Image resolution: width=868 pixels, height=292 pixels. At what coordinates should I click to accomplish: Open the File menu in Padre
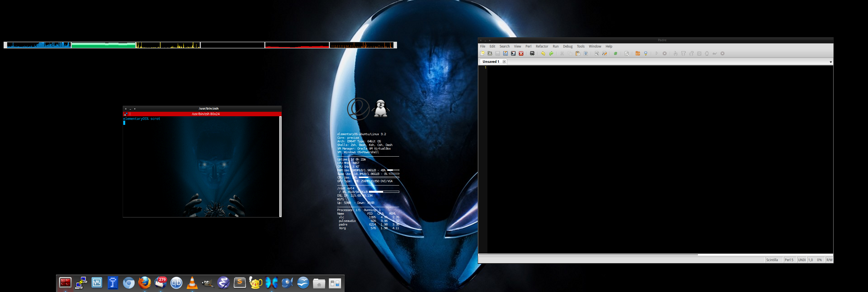(482, 46)
